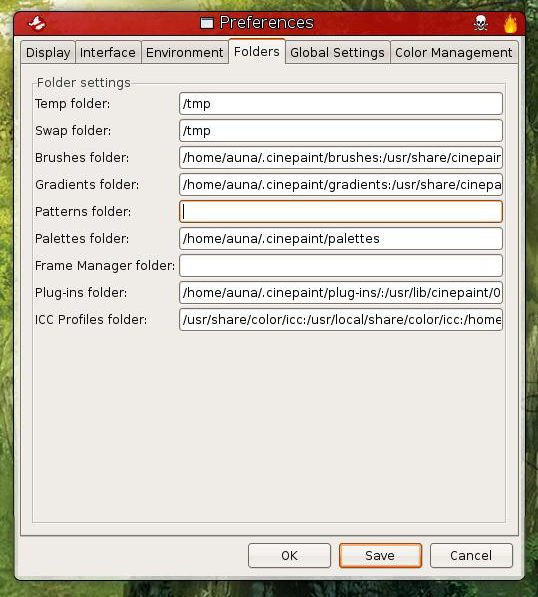Edit the ICC Profiles folder field
This screenshot has height=597, width=538.
(341, 320)
